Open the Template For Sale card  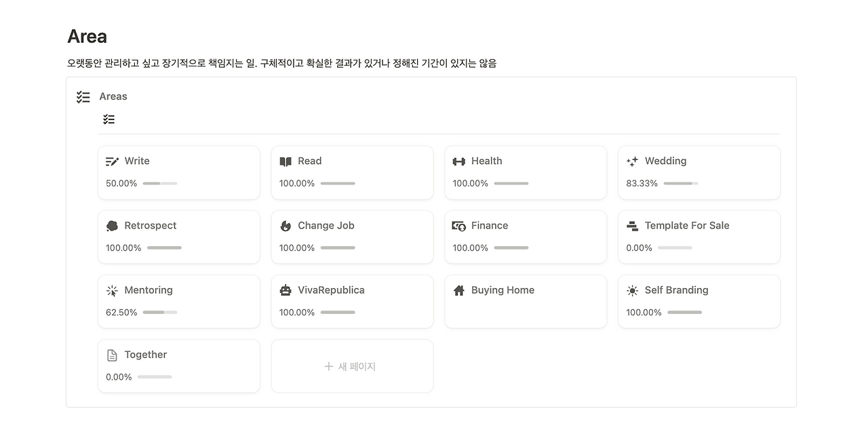coord(699,237)
